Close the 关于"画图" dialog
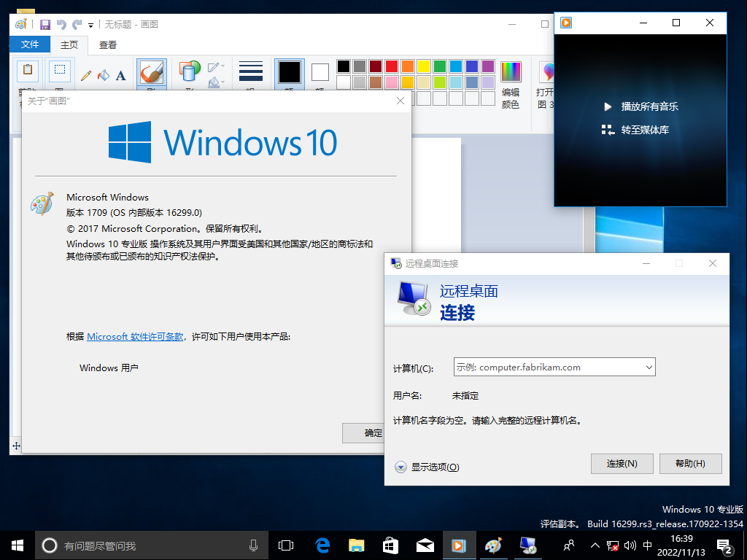Image resolution: width=747 pixels, height=560 pixels. [x=400, y=101]
